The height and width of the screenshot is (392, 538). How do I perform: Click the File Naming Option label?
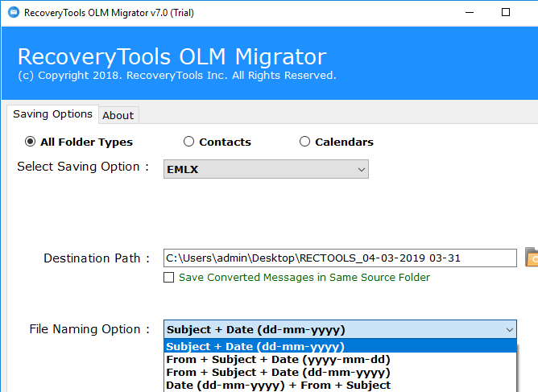click(89, 329)
